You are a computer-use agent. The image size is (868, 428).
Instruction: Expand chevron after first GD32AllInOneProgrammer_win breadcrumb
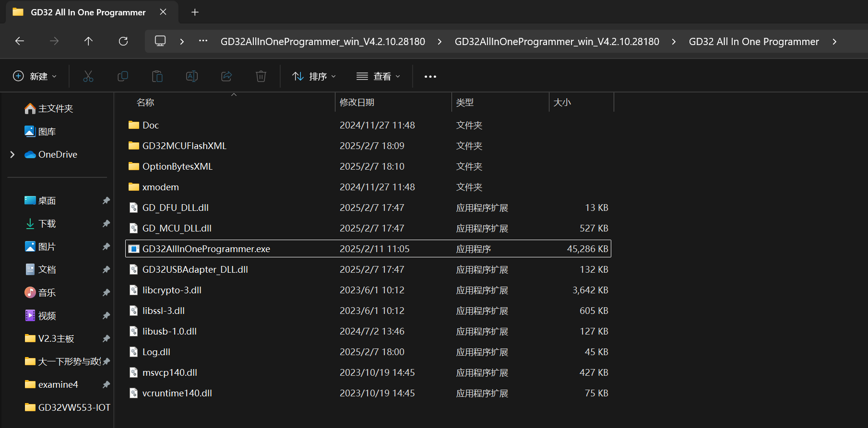tap(440, 42)
